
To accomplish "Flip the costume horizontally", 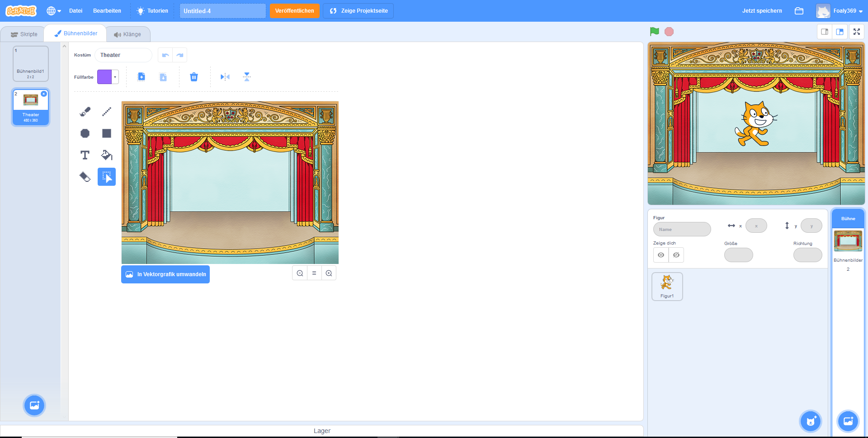I will pos(225,77).
